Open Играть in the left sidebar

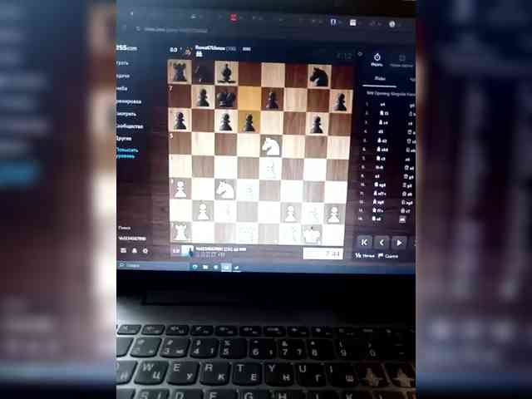coord(123,63)
